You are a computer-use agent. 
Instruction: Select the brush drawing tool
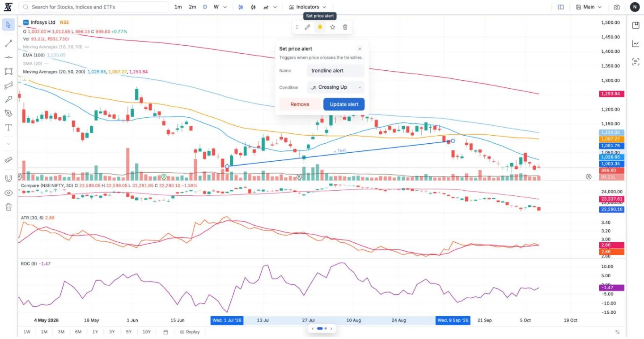(8, 99)
